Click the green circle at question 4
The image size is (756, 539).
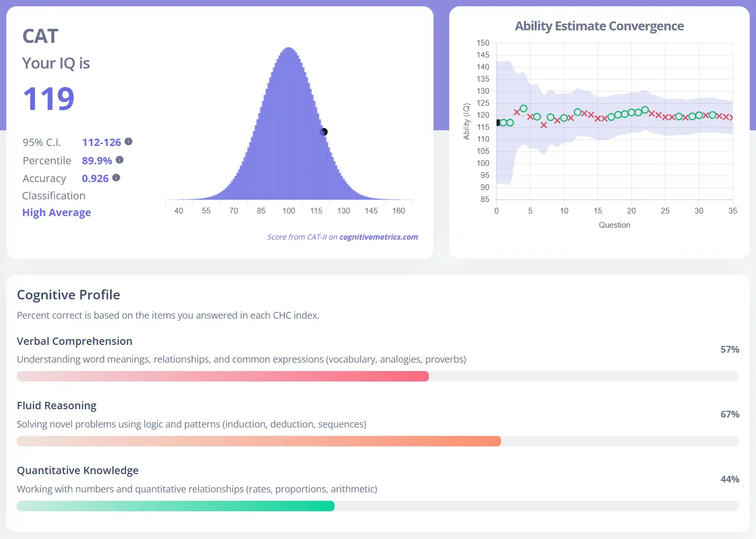[524, 108]
